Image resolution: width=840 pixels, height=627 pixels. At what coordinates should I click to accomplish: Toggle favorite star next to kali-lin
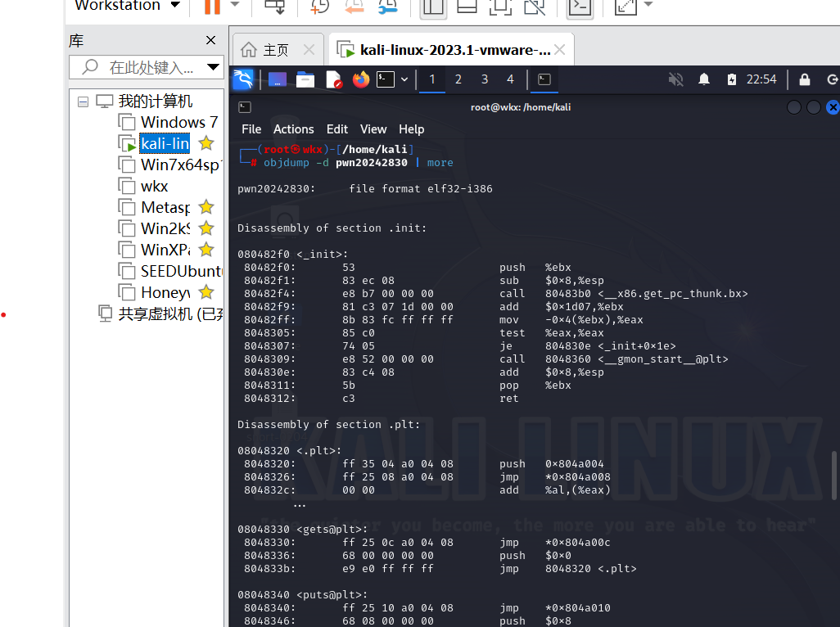[x=206, y=143]
